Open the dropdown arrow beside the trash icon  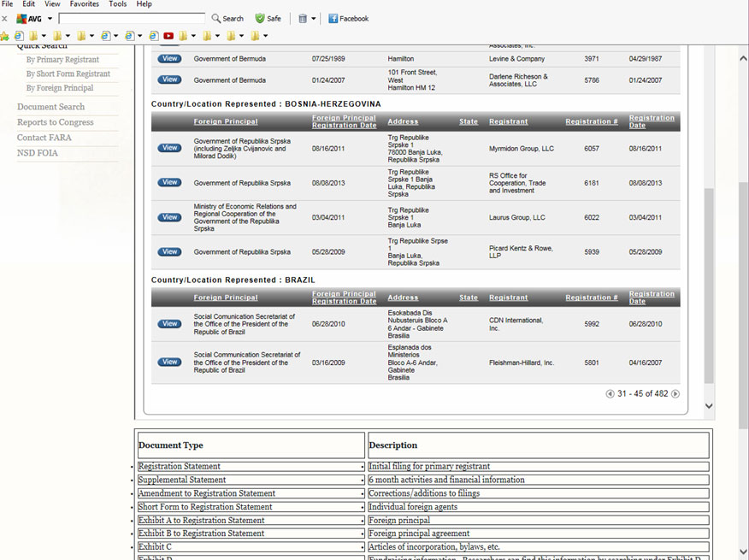point(314,18)
